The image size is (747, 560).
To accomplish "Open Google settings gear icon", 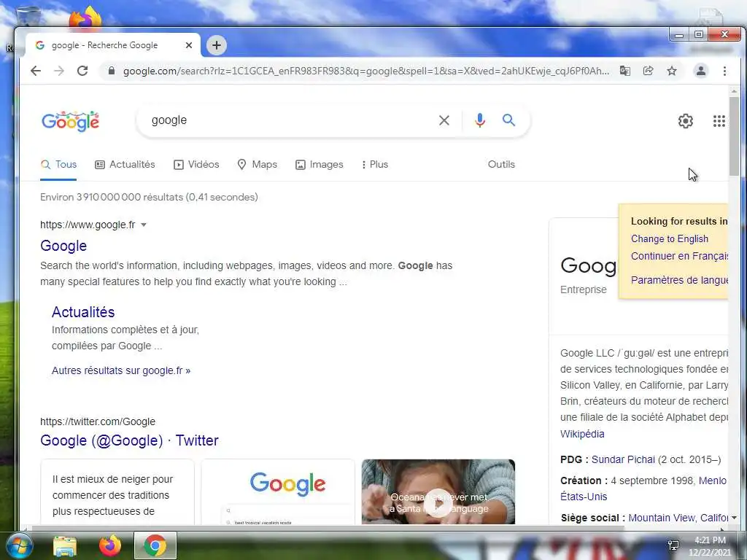I will tap(686, 121).
